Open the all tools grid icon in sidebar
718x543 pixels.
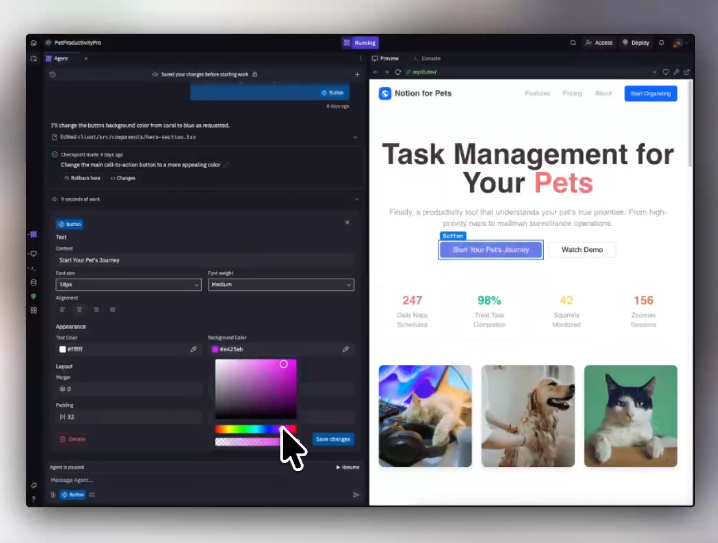coord(33,310)
